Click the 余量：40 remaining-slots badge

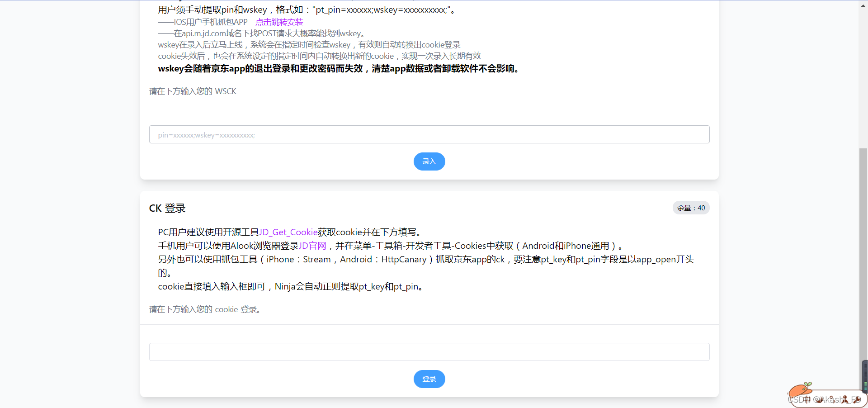(x=691, y=208)
